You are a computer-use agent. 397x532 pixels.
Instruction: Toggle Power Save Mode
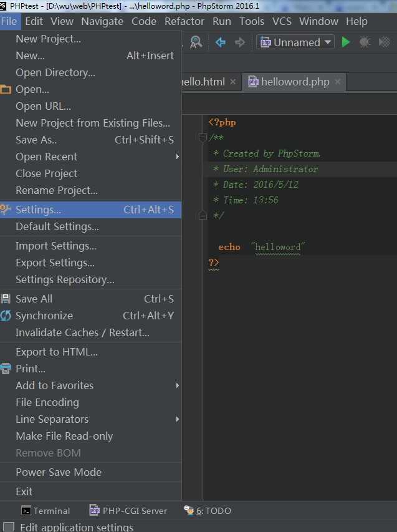90,472
